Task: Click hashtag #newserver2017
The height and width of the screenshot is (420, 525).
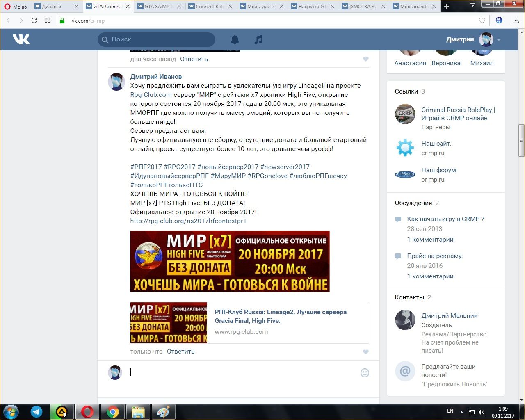Action: pyautogui.click(x=285, y=167)
